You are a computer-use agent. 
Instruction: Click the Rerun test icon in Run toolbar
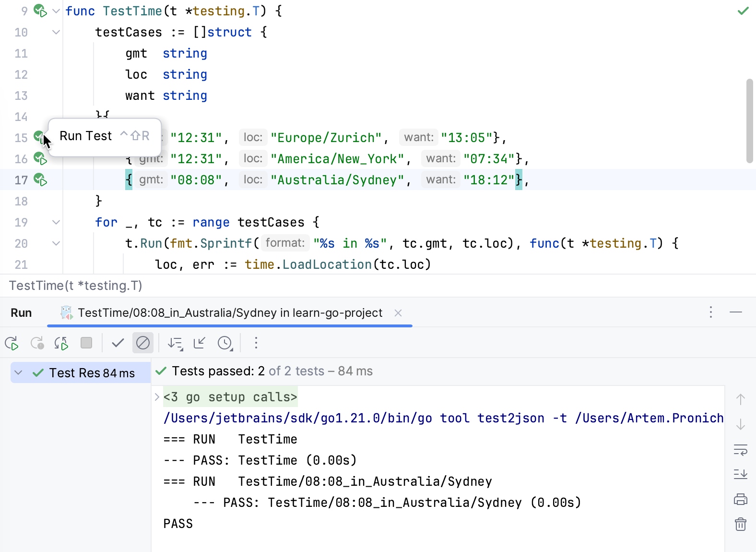(x=12, y=343)
